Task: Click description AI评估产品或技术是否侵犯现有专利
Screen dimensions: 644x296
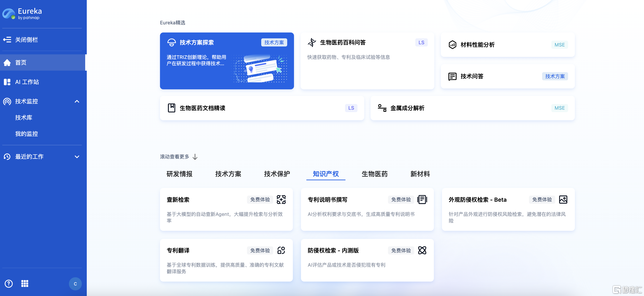Action: [346, 265]
